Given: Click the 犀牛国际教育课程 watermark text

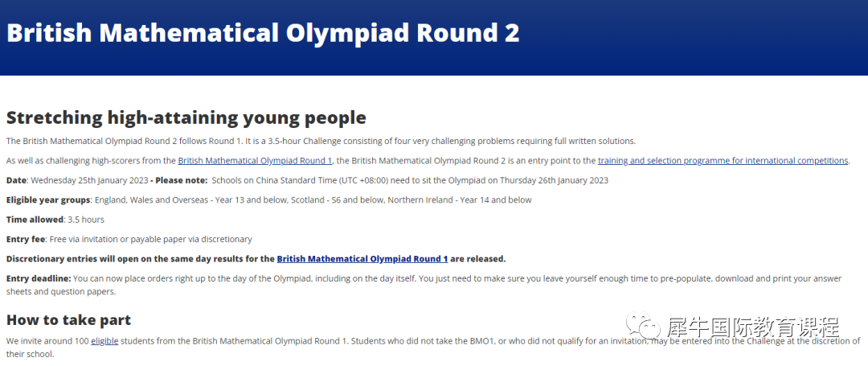Looking at the screenshot, I should (x=753, y=327).
